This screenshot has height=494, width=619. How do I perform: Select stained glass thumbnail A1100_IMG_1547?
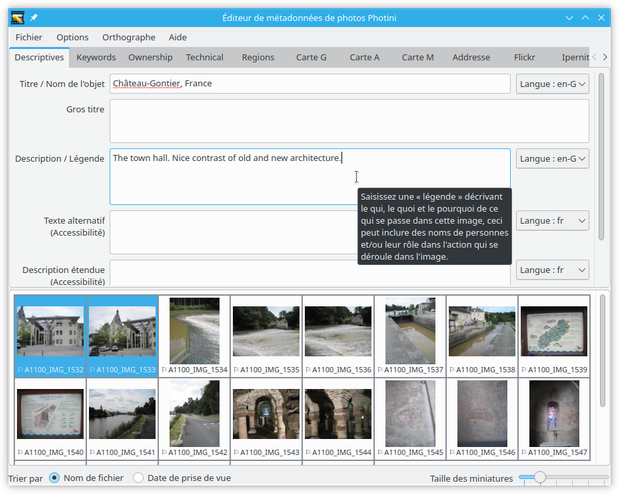[x=554, y=418]
